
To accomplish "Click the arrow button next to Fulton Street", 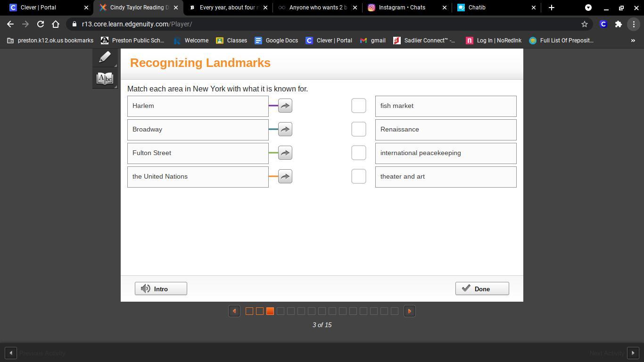I will (x=285, y=153).
